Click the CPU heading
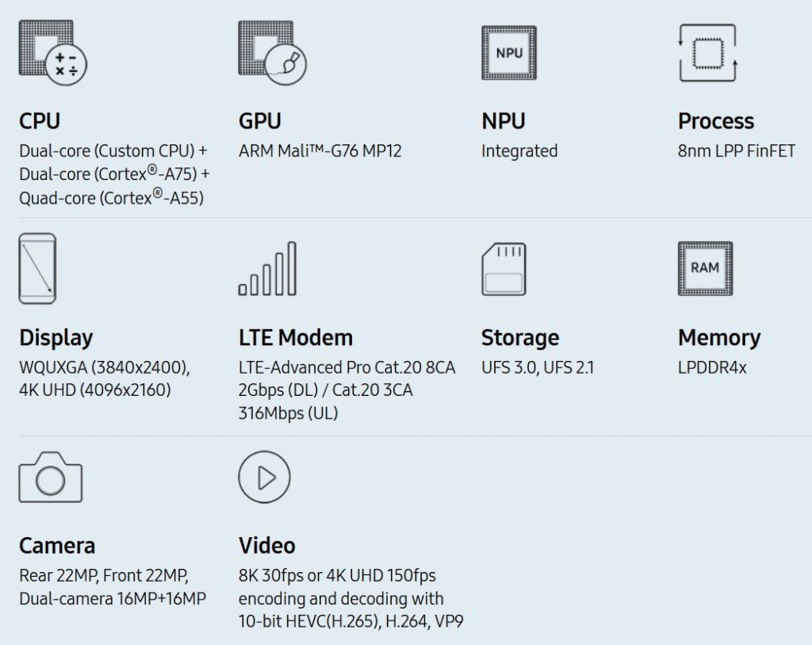The height and width of the screenshot is (645, 812). coord(40,121)
